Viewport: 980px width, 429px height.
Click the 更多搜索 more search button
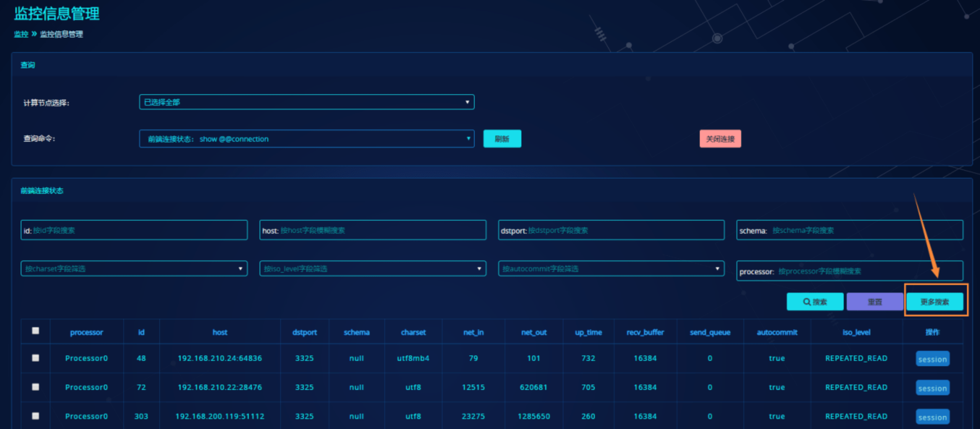click(934, 302)
